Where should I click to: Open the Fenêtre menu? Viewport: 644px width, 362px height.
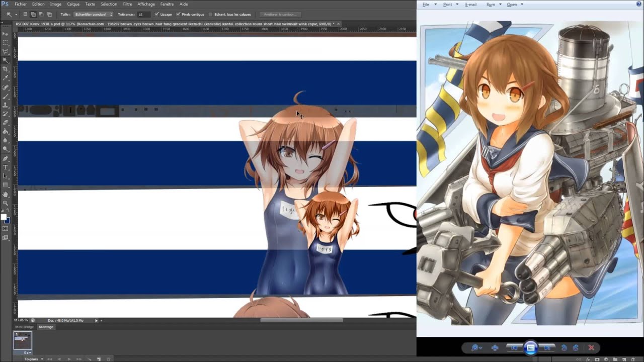[x=167, y=4]
